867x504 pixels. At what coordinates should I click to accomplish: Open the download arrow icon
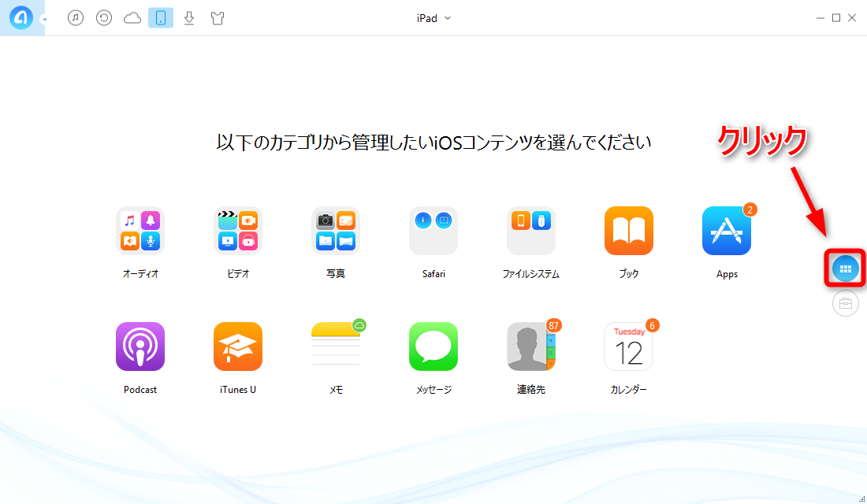(189, 17)
